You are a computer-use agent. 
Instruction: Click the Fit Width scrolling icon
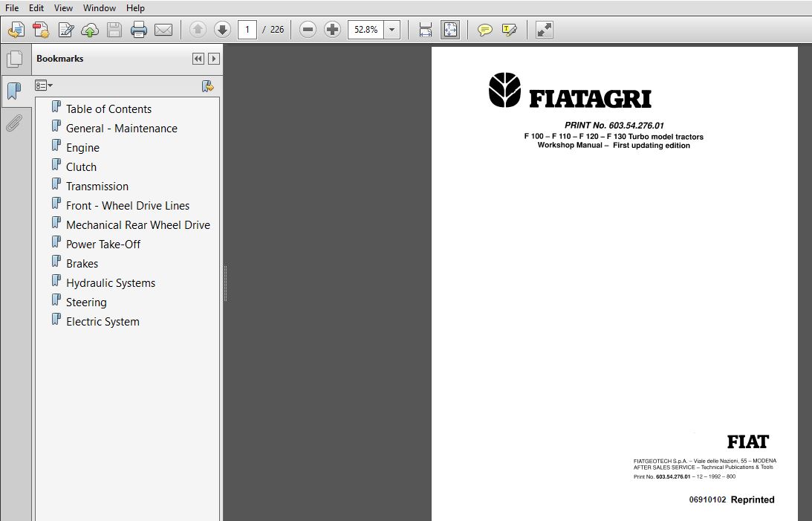(x=425, y=30)
